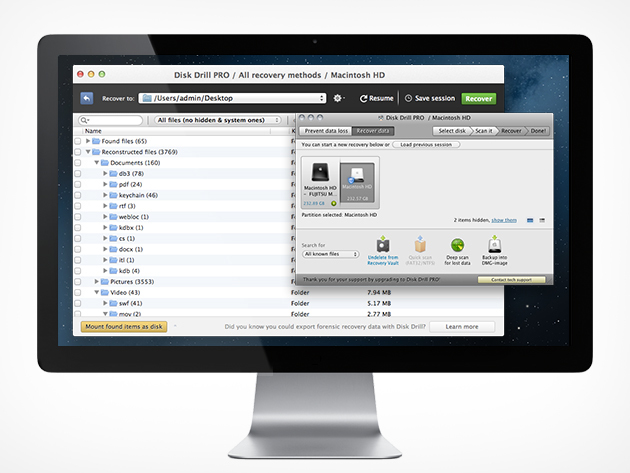Click the folder icon of kdb (4)
The height and width of the screenshot is (473, 630).
pos(113,270)
